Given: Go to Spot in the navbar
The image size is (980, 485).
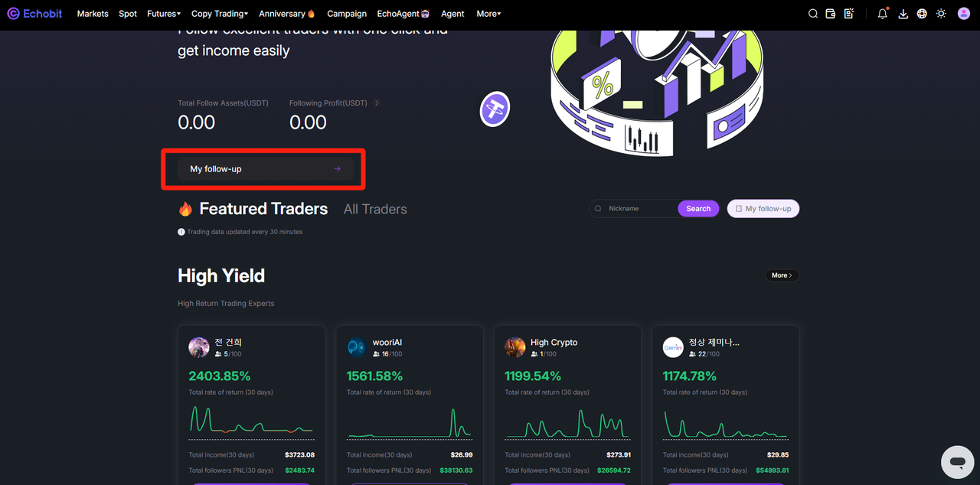Looking at the screenshot, I should pos(128,14).
